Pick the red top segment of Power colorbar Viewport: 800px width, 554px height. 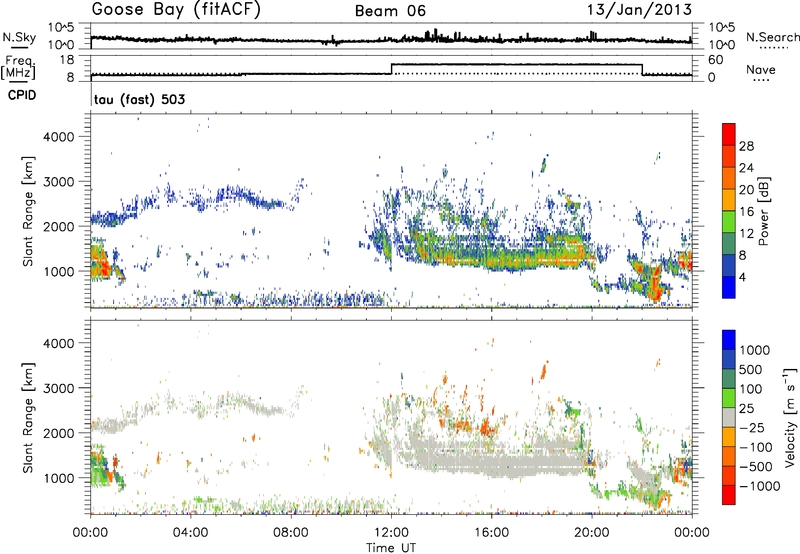[729, 135]
